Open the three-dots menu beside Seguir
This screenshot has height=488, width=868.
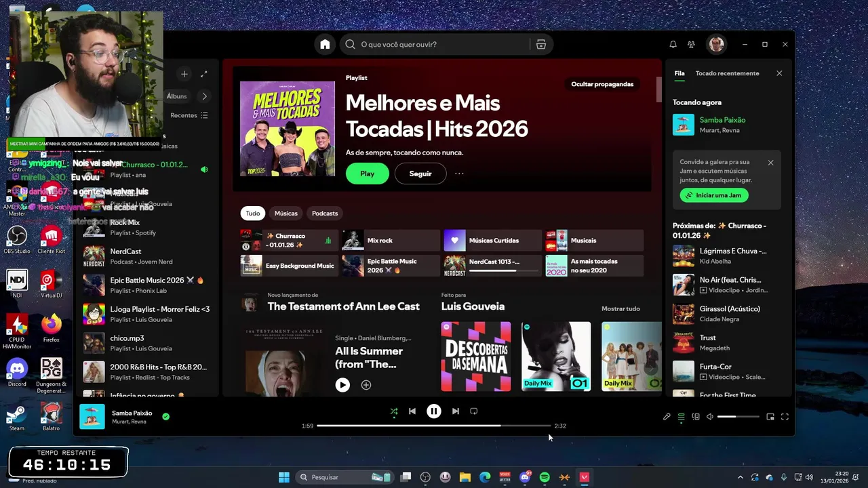click(x=459, y=174)
